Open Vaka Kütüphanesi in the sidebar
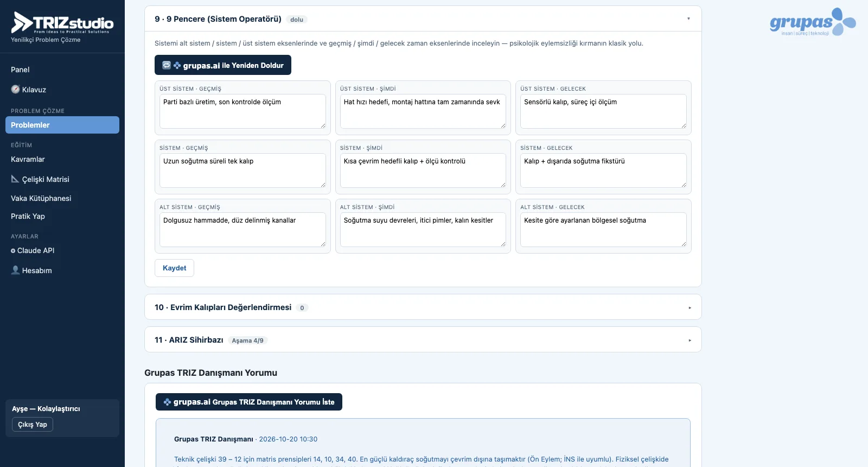This screenshot has width=868, height=467. (x=62, y=198)
